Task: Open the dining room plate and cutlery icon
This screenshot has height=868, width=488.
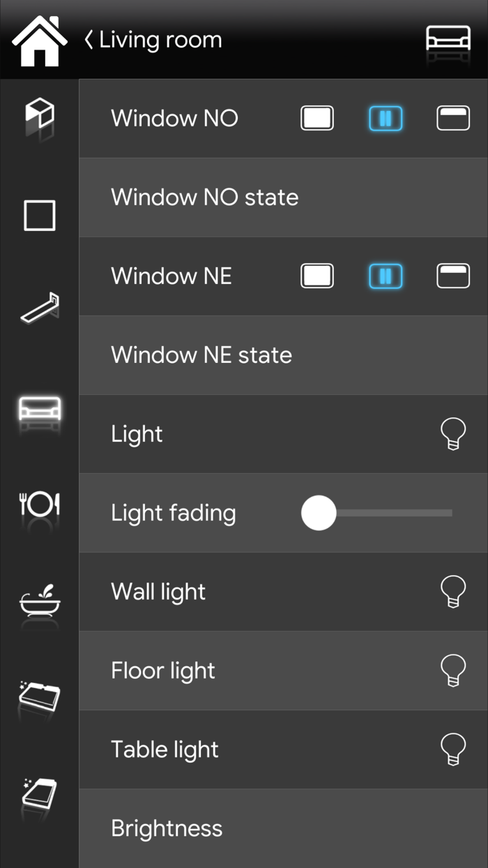Action: tap(40, 504)
